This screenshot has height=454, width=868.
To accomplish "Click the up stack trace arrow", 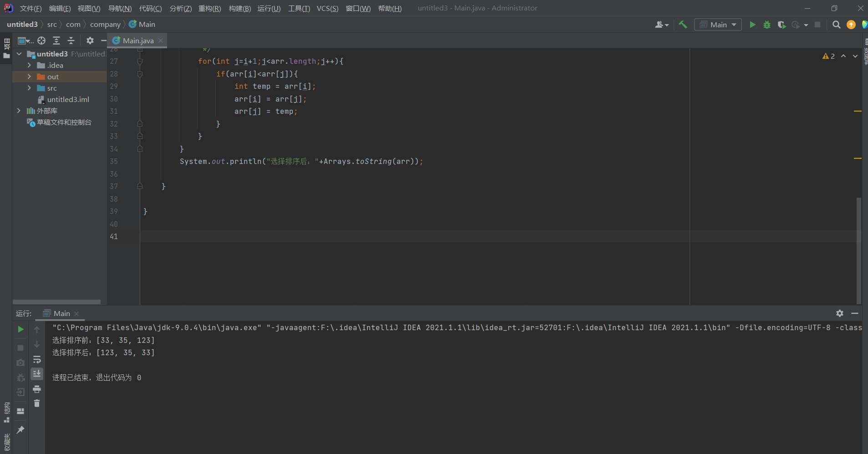I will [37, 329].
